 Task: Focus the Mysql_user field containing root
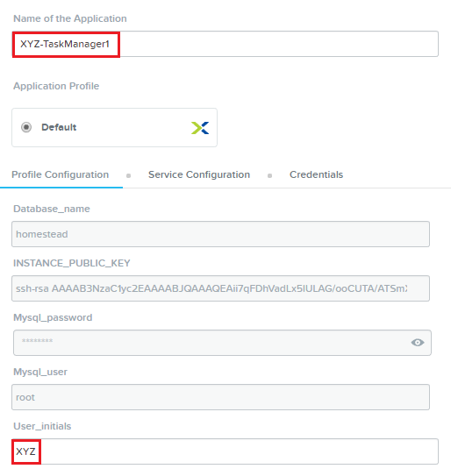pyautogui.click(x=220, y=397)
